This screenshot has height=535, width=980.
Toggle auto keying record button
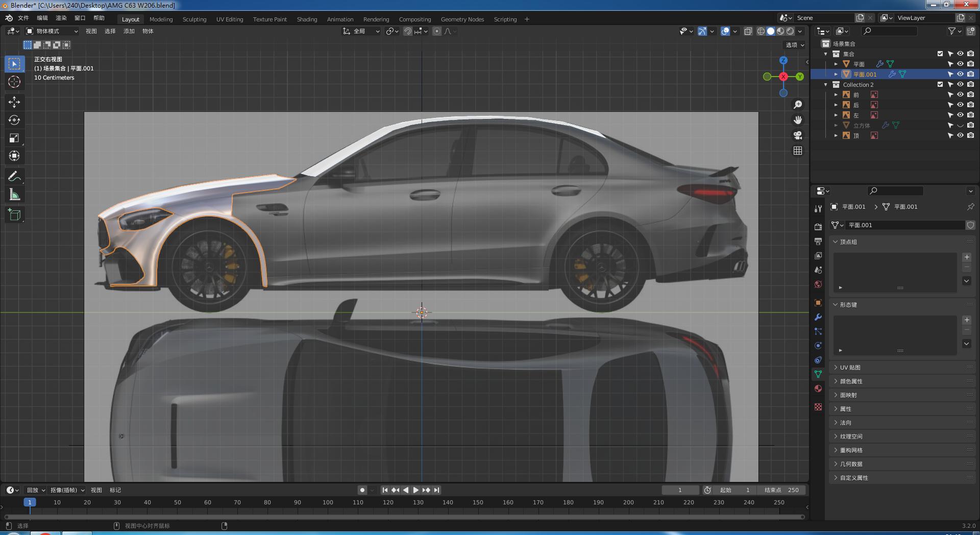tap(362, 490)
